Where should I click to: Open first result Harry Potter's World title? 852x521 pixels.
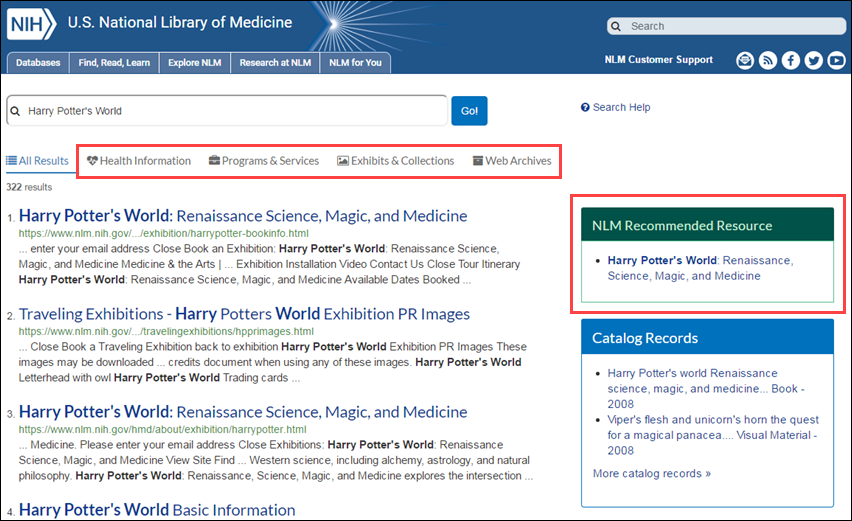pos(243,216)
